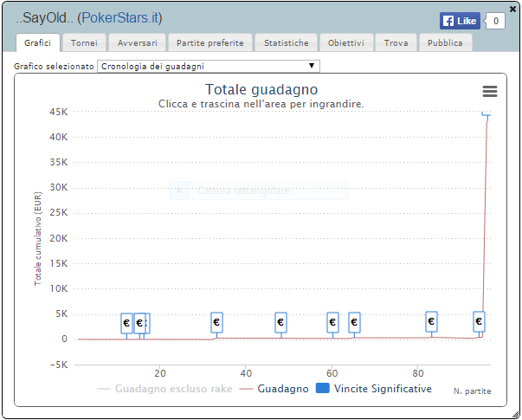This screenshot has width=522, height=420.
Task: Click the euro win marker near game 83
Action: click(431, 321)
